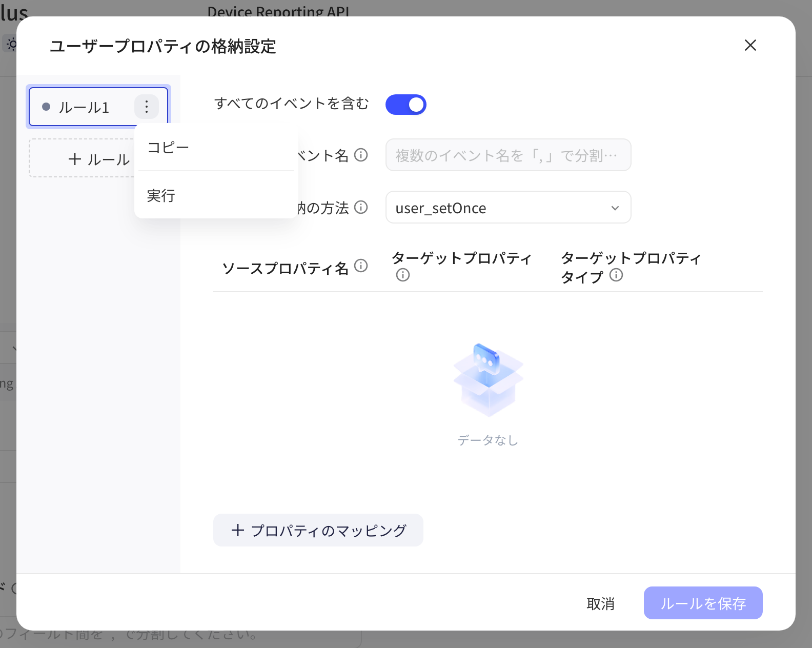This screenshot has width=812, height=648.
Task: Click the info icon beside ターゲットプロパティタイプ
Action: click(x=616, y=275)
